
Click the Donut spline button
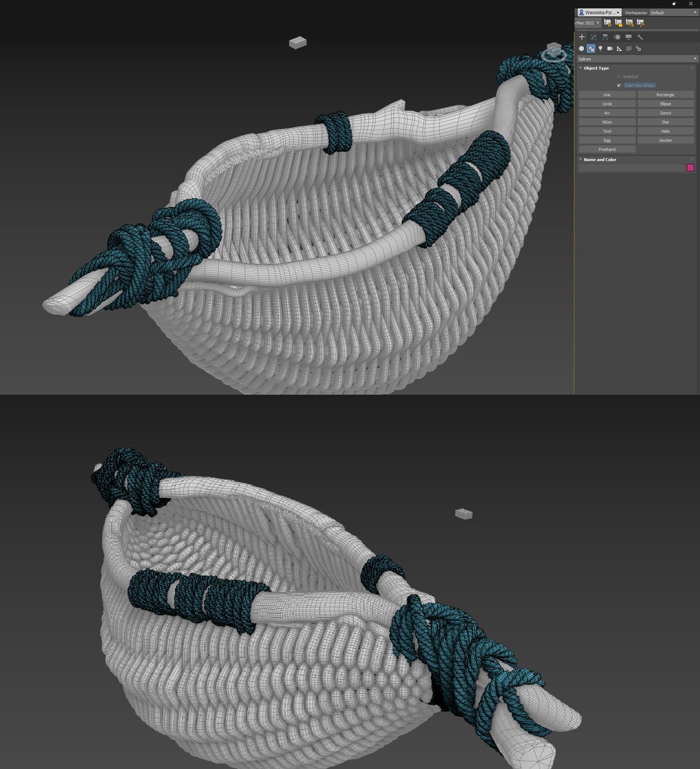coord(665,113)
